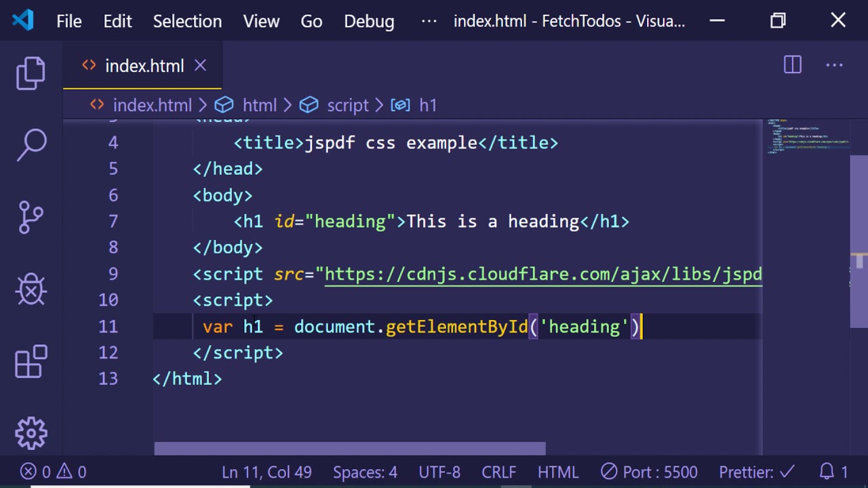Open the Search view icon
The image size is (868, 488).
pyautogui.click(x=31, y=145)
